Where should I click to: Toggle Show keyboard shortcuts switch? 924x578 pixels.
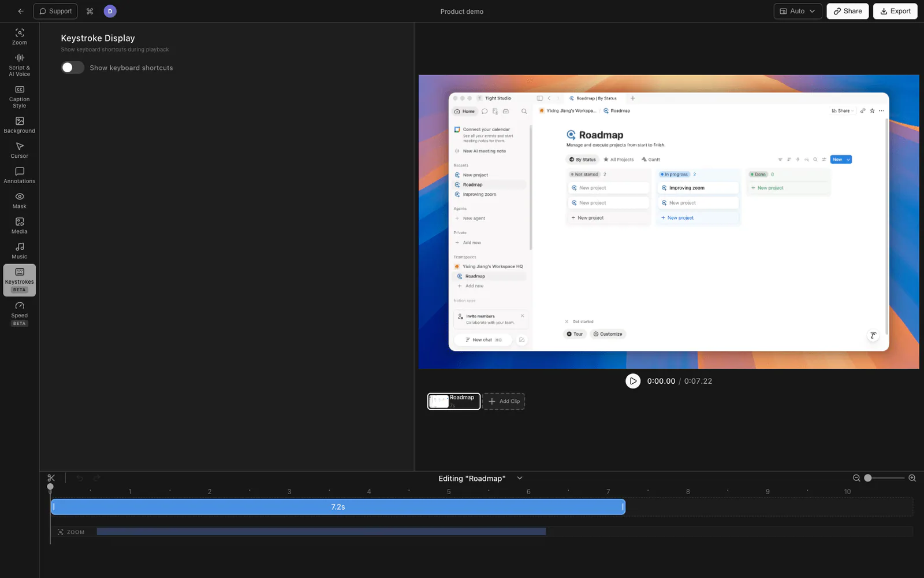coord(73,68)
